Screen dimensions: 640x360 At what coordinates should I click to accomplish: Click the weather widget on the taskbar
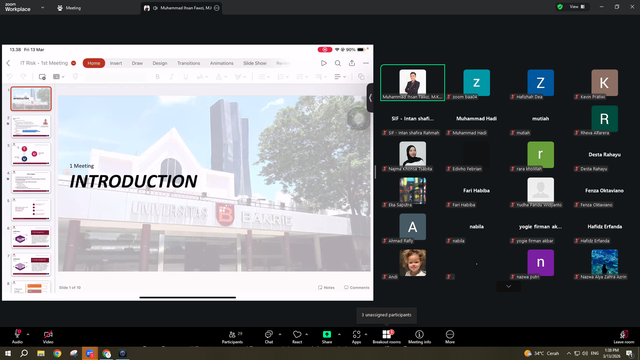click(541, 353)
